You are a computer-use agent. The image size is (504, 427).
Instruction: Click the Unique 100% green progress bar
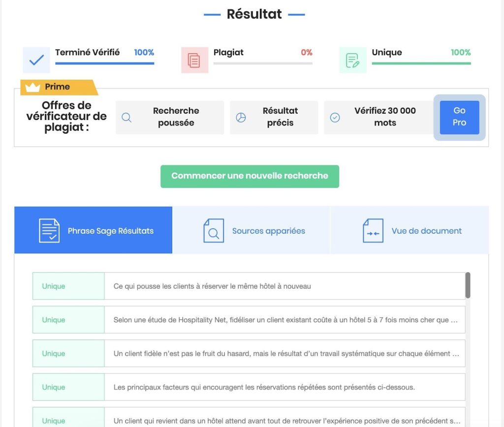coord(421,63)
